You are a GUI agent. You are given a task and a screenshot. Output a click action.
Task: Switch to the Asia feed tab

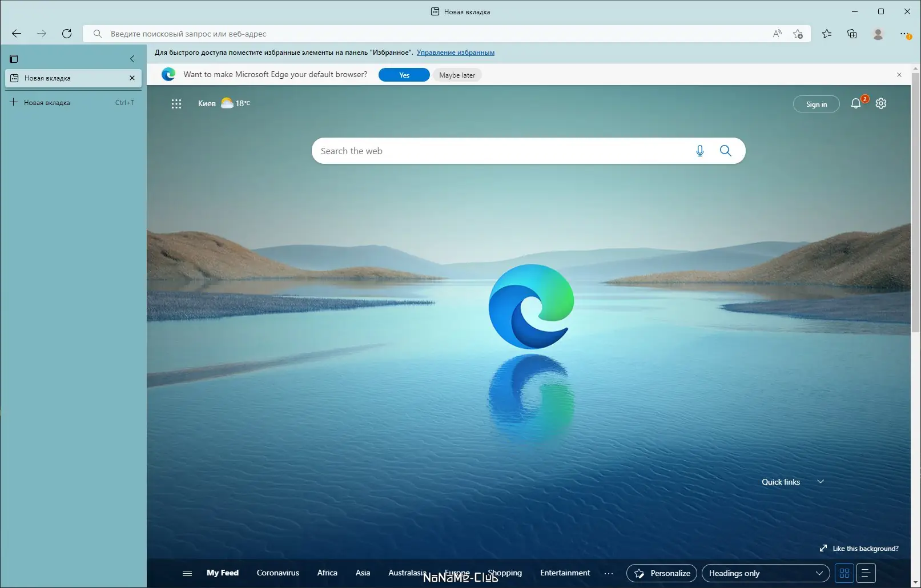click(363, 573)
